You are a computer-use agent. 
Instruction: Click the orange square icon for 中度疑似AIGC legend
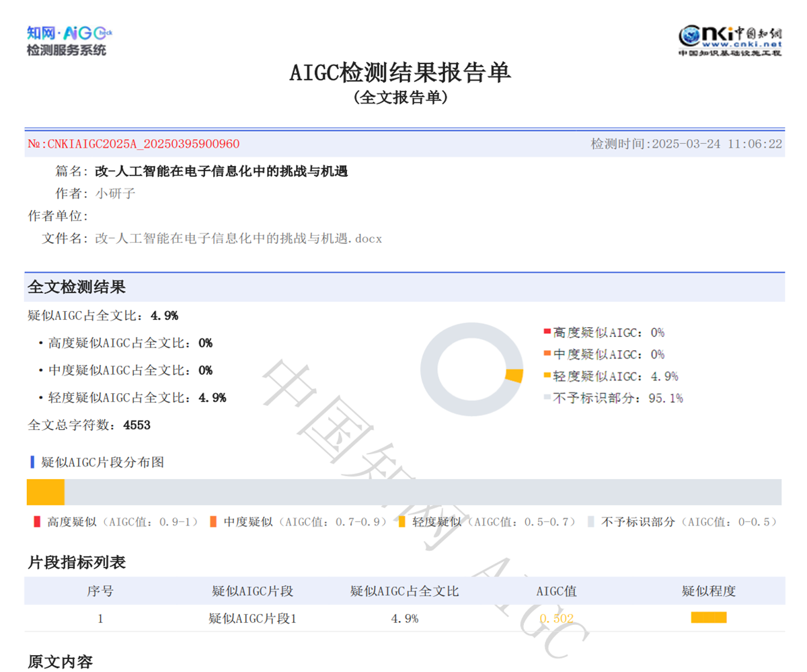point(546,354)
